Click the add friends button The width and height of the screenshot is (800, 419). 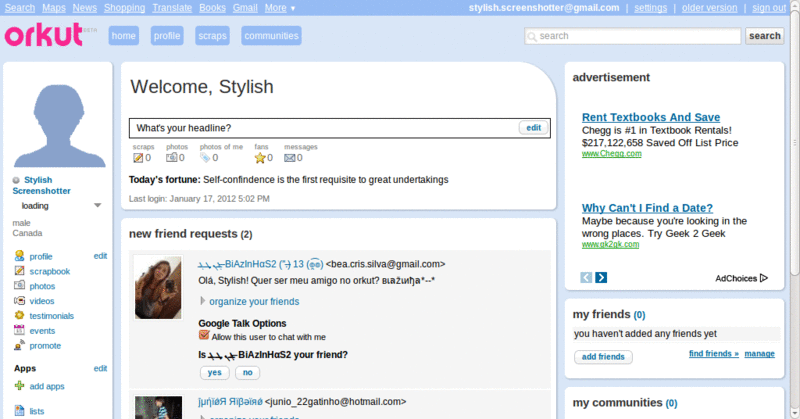[x=603, y=357]
